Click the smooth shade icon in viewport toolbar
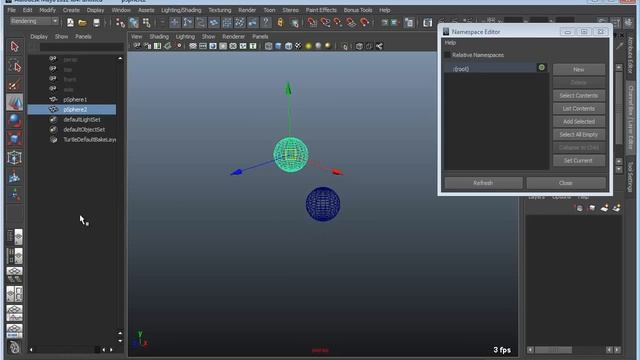 [278, 46]
